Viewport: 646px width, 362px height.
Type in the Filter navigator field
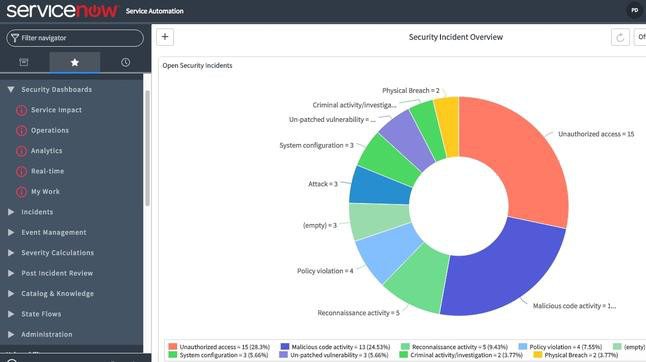pos(75,38)
